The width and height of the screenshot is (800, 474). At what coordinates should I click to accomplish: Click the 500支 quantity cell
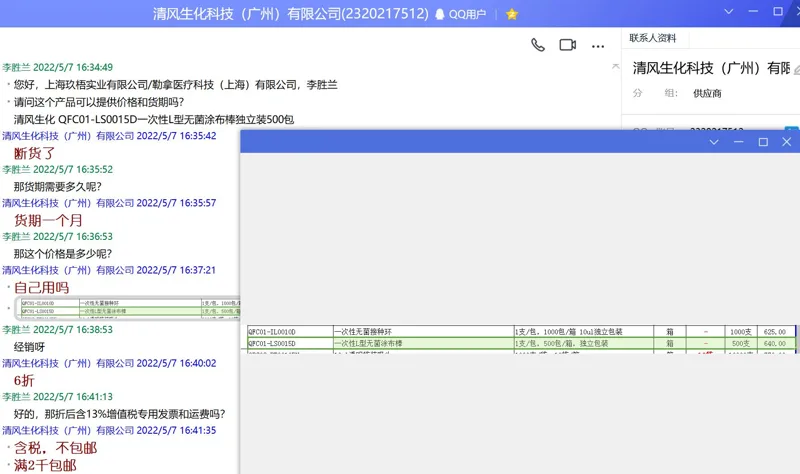coord(741,343)
